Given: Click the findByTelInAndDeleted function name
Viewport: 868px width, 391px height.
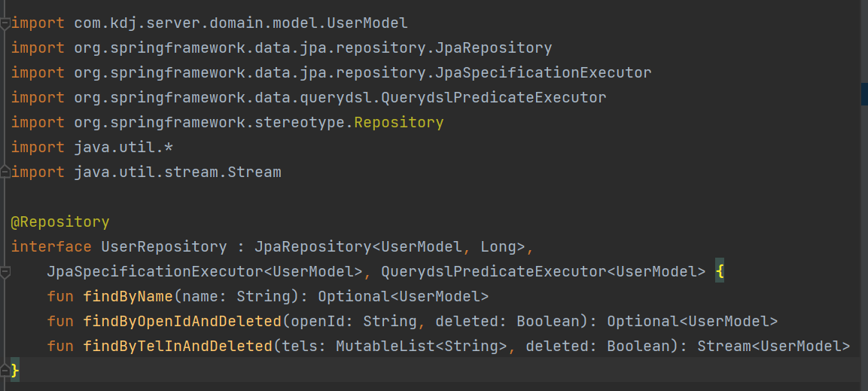Looking at the screenshot, I should pos(178,346).
